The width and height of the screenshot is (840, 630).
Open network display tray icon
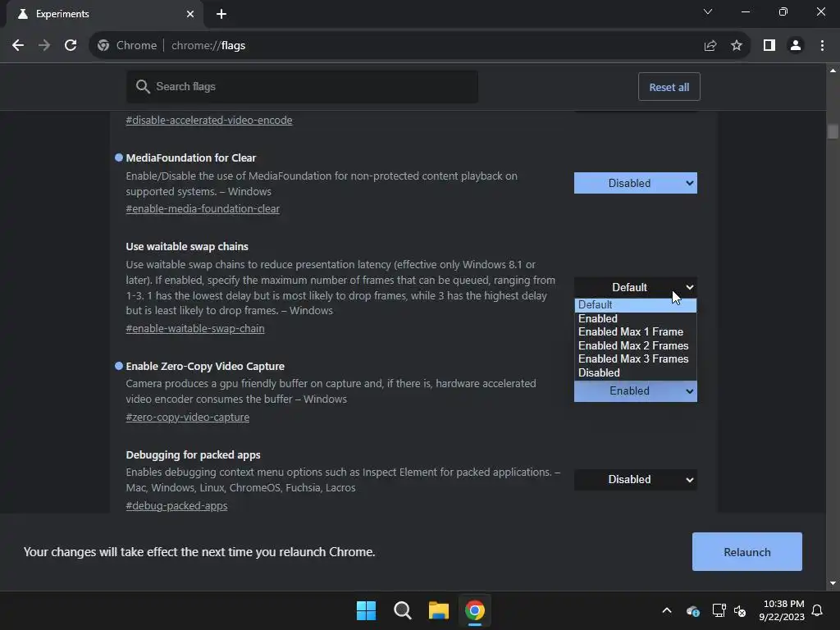point(719,610)
